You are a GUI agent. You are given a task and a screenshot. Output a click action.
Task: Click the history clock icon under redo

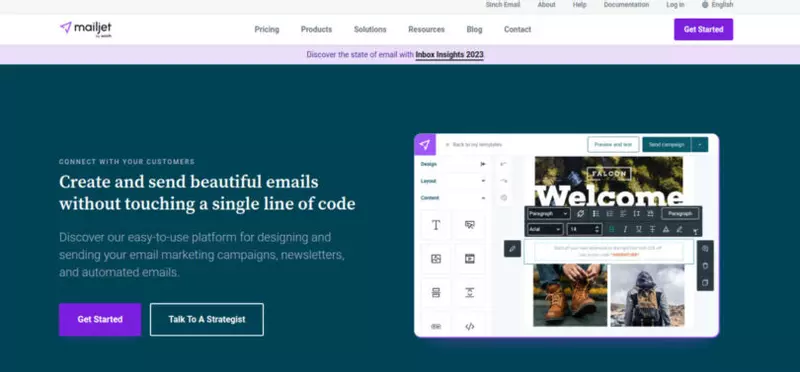click(x=504, y=197)
